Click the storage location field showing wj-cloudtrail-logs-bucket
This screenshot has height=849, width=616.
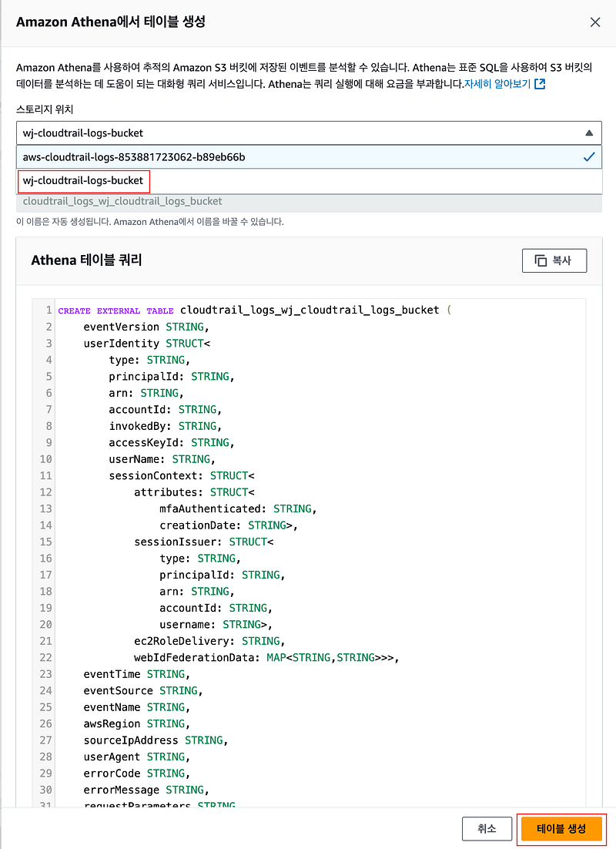pos(309,133)
